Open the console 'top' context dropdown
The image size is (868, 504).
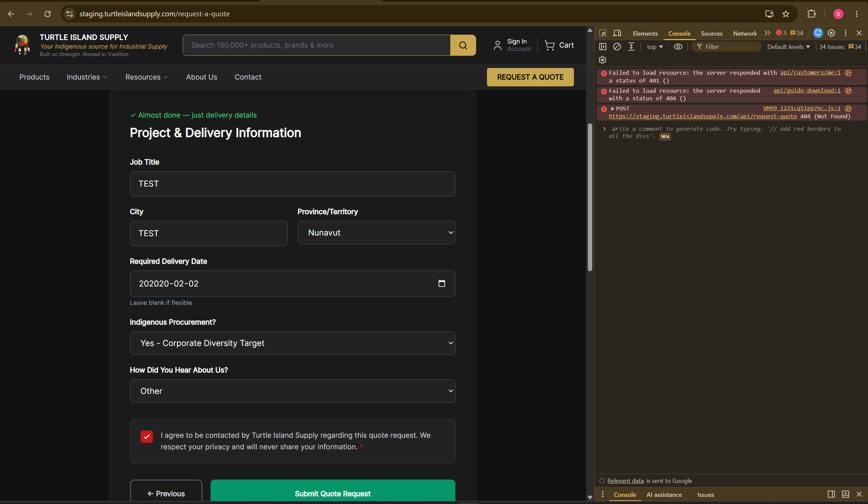pos(655,47)
